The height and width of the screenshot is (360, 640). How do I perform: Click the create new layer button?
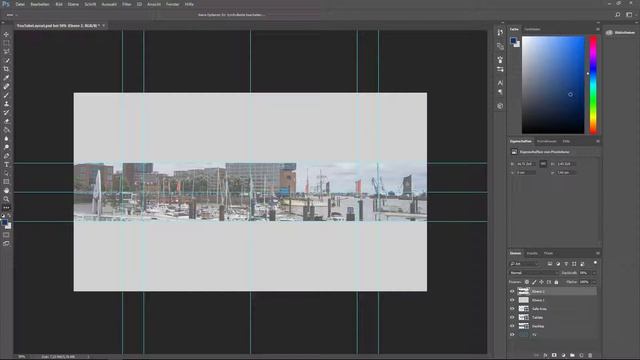tap(581, 356)
